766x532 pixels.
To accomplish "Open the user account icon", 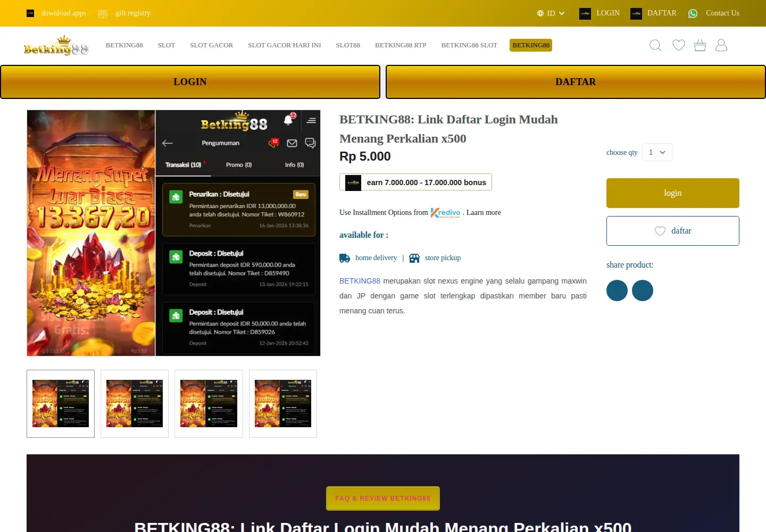I will [721, 45].
